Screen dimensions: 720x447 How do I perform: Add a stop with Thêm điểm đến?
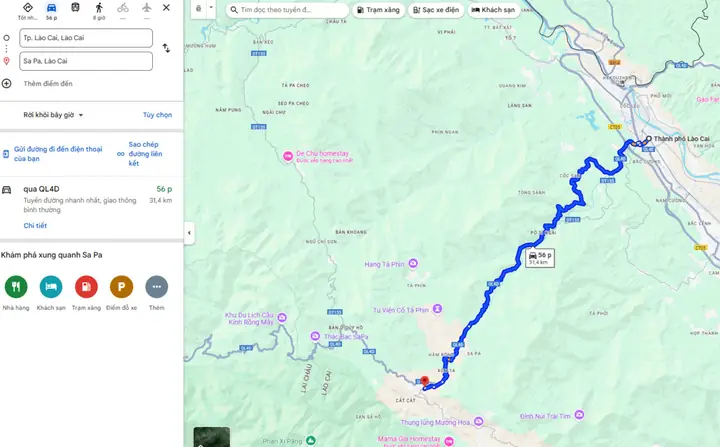pyautogui.click(x=48, y=83)
